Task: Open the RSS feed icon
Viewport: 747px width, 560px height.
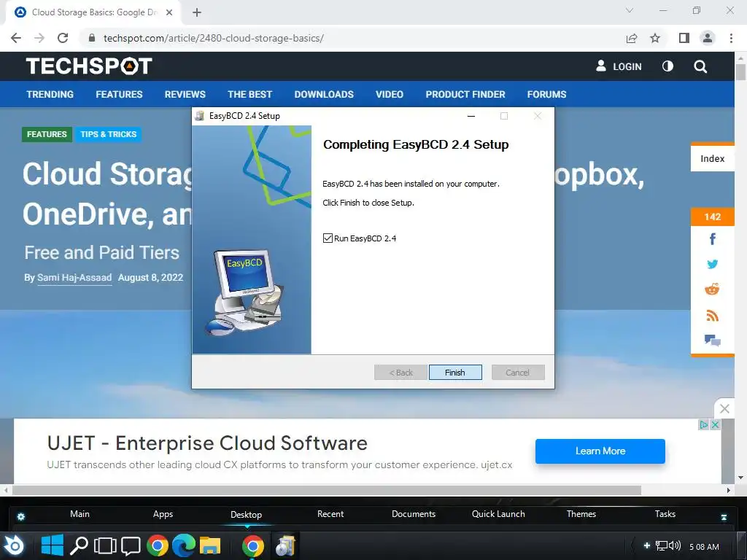Action: (x=712, y=315)
